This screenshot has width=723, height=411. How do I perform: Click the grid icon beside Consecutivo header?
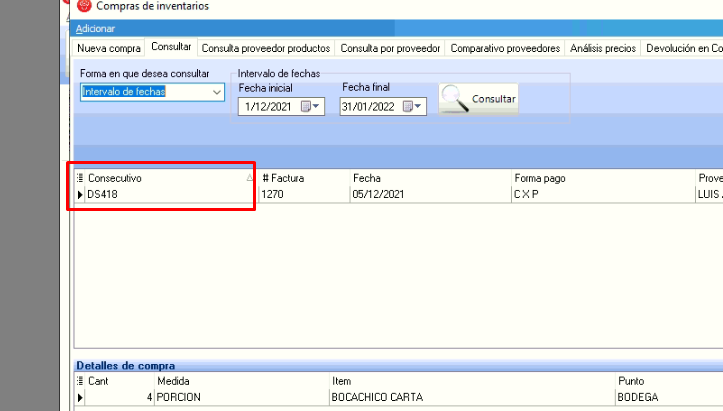(81, 178)
